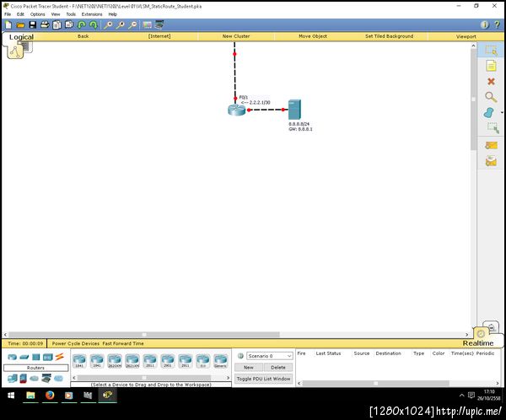The image size is (506, 420).
Task: Zoom out with the minus magnifier icon
Action: pos(132,24)
